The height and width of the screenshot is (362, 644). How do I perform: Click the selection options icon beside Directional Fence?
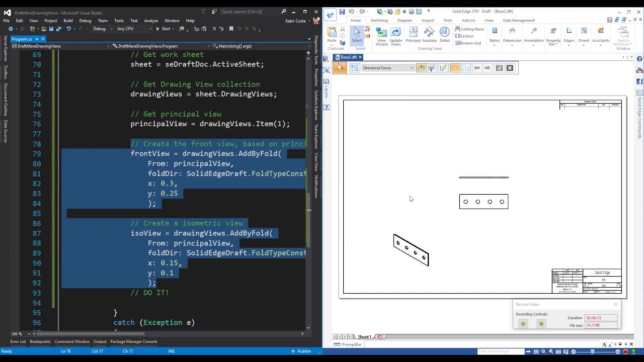354,68
